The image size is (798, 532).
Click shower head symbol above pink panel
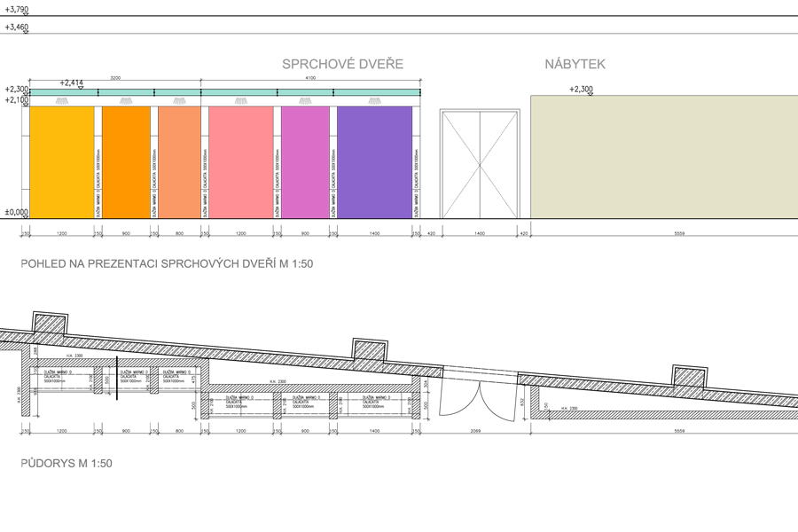[x=241, y=101]
